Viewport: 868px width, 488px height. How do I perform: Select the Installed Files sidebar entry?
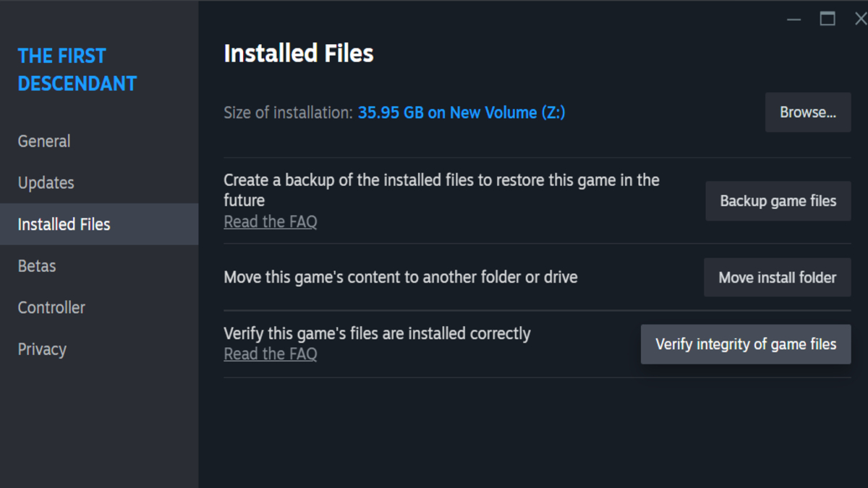[x=64, y=224]
